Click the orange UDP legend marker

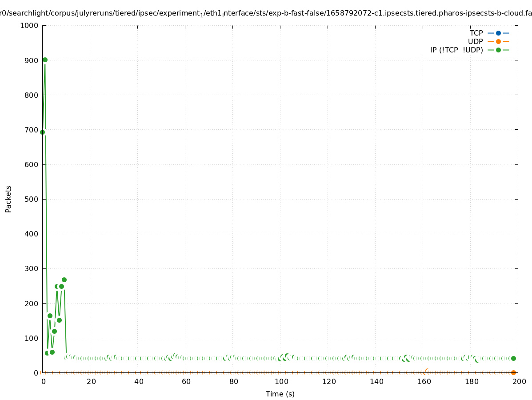pyautogui.click(x=498, y=41)
